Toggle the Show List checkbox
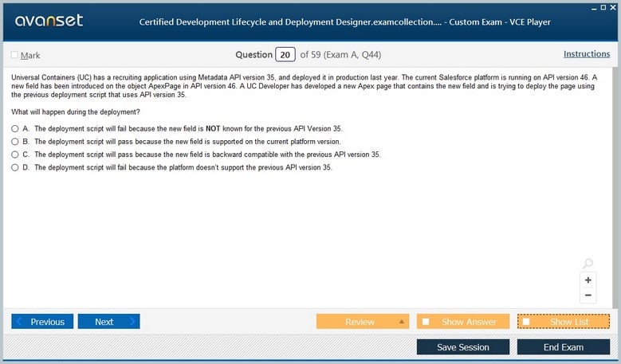621x364 pixels. pos(526,322)
